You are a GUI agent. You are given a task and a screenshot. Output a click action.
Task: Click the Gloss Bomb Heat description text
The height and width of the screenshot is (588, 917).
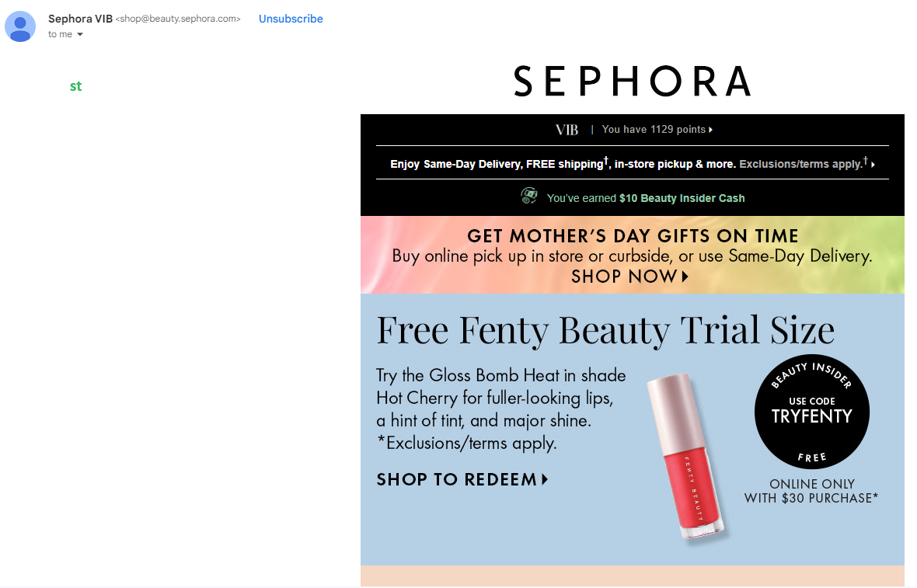coord(500,409)
